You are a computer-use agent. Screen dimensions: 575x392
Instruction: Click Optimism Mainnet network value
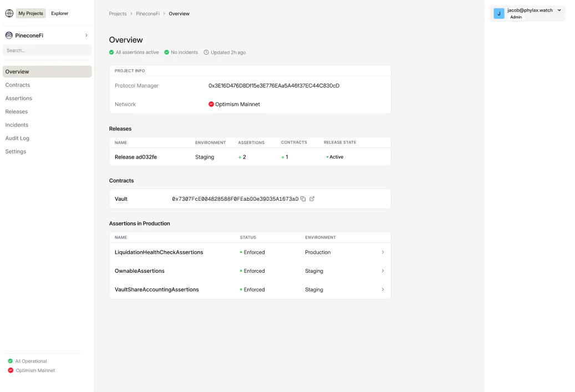pos(238,104)
